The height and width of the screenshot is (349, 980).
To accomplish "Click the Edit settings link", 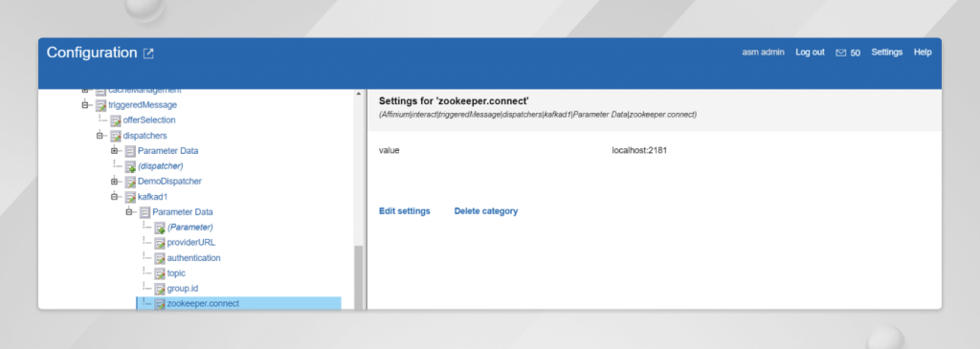I will click(405, 211).
